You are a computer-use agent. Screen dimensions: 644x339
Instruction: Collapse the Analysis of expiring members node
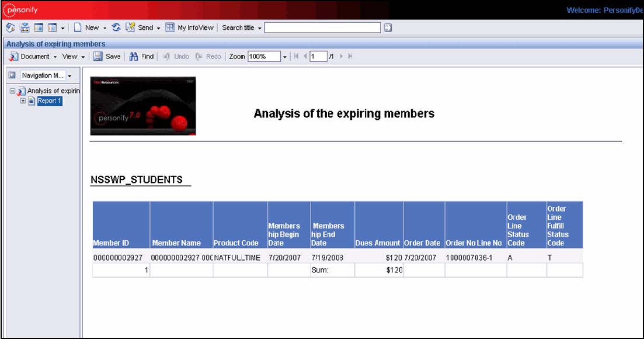coord(13,91)
